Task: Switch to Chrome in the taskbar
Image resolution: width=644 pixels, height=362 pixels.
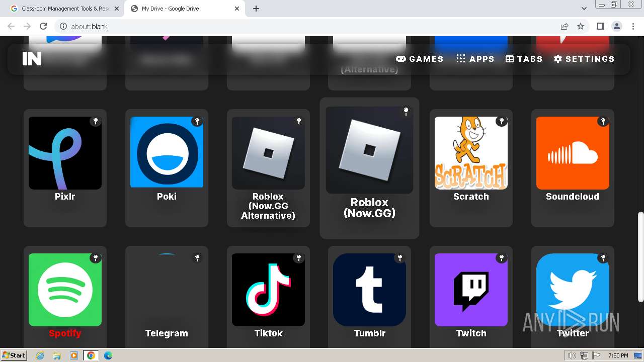Action: pos(91,355)
